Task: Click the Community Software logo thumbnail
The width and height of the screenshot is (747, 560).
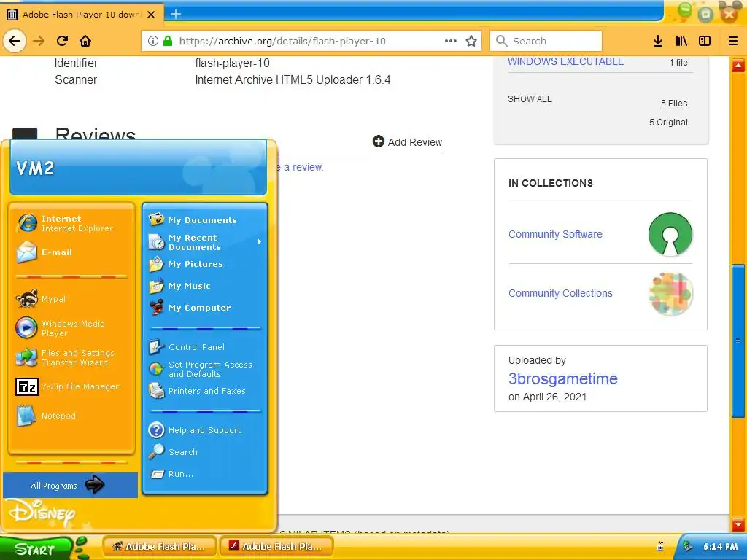Action: coord(670,234)
